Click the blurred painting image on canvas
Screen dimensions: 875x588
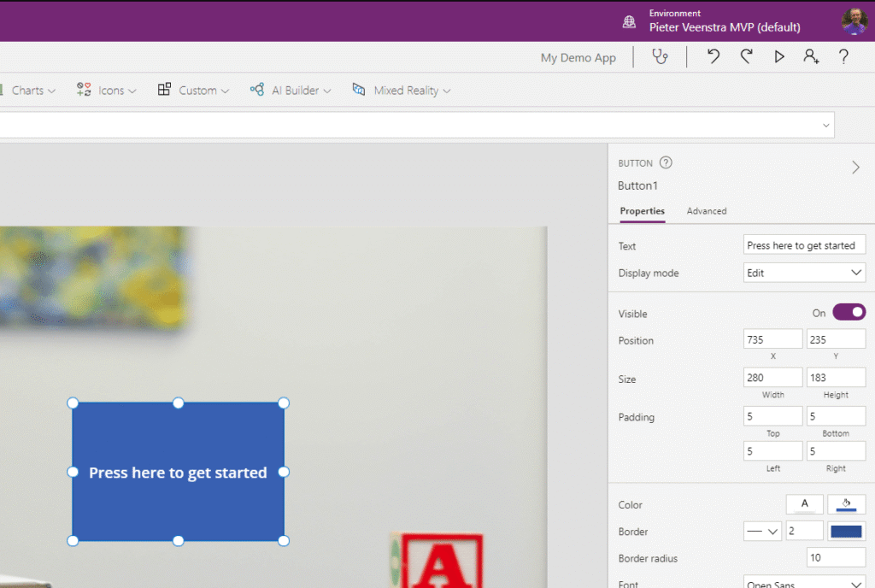pos(94,275)
